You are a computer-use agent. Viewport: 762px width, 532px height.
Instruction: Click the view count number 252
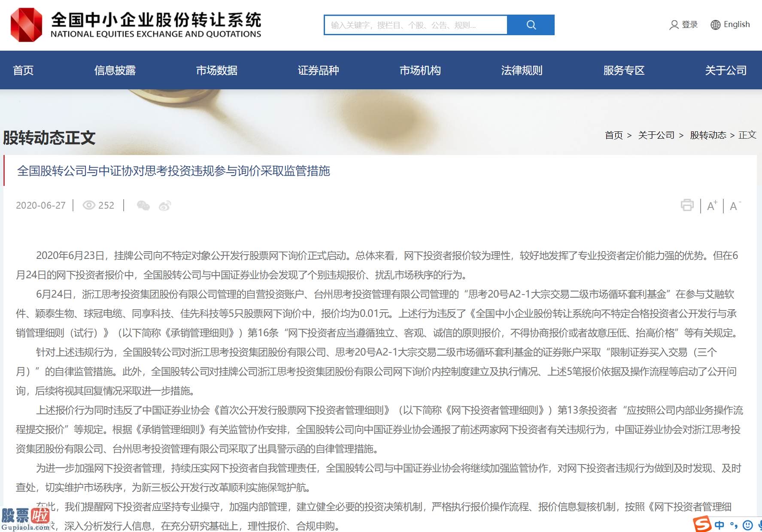point(106,205)
